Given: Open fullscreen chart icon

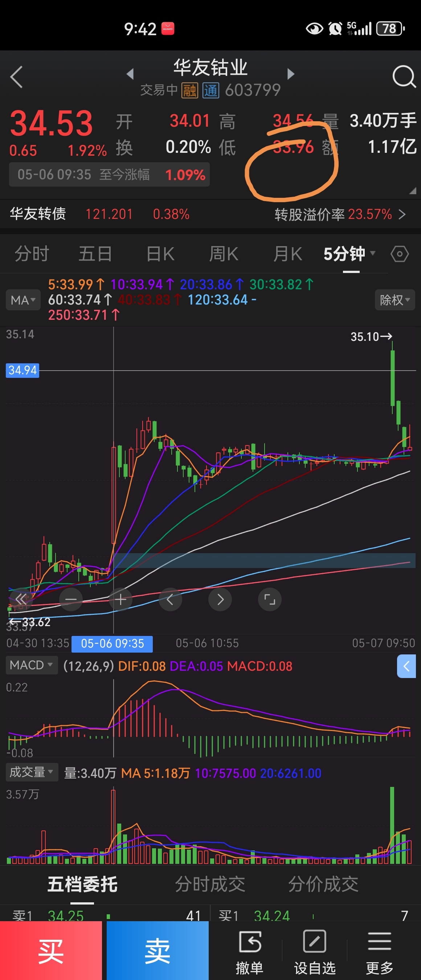Looking at the screenshot, I should (x=270, y=600).
